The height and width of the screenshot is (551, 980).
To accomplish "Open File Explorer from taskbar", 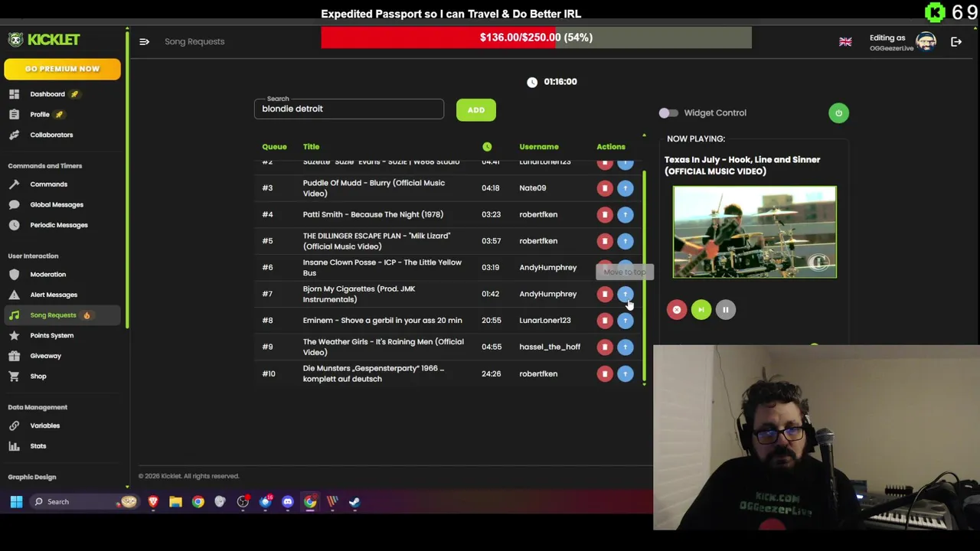I will pyautogui.click(x=175, y=502).
